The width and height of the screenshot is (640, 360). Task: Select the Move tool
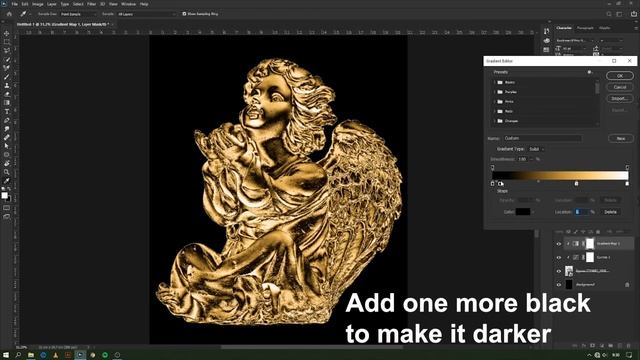pos(7,33)
